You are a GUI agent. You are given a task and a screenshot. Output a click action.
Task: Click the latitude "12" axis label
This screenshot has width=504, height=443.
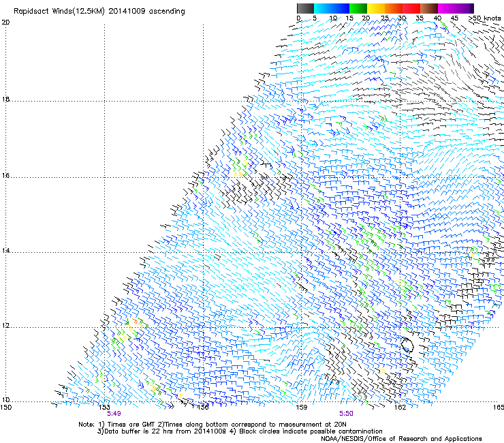point(5,326)
